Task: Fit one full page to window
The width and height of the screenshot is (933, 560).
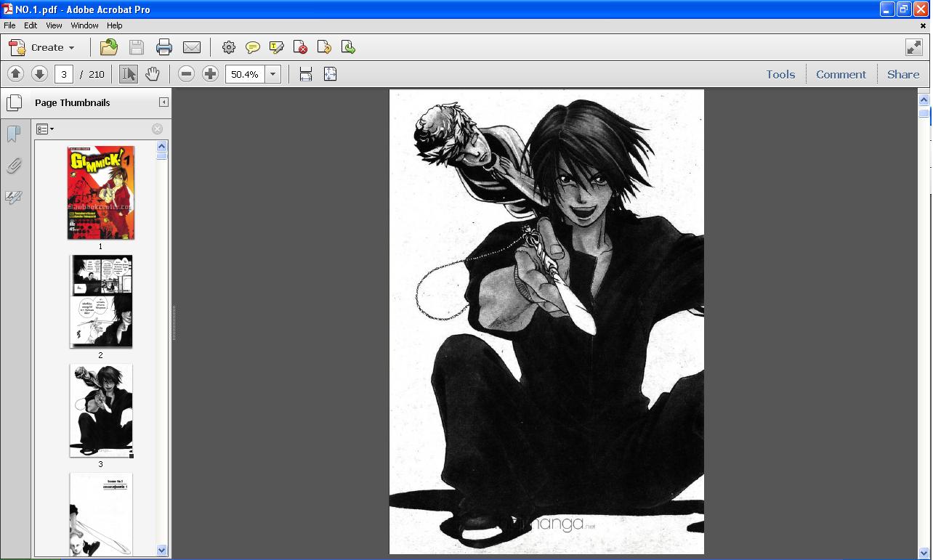Action: [x=330, y=74]
